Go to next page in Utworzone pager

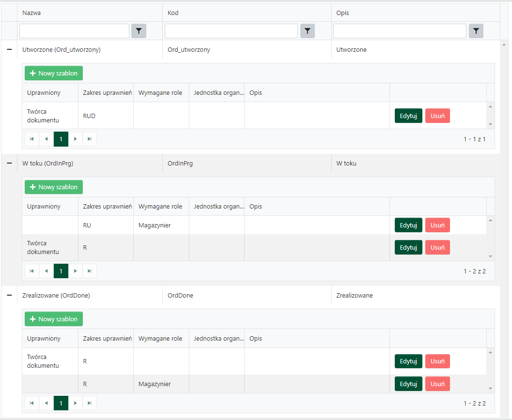pyautogui.click(x=75, y=139)
